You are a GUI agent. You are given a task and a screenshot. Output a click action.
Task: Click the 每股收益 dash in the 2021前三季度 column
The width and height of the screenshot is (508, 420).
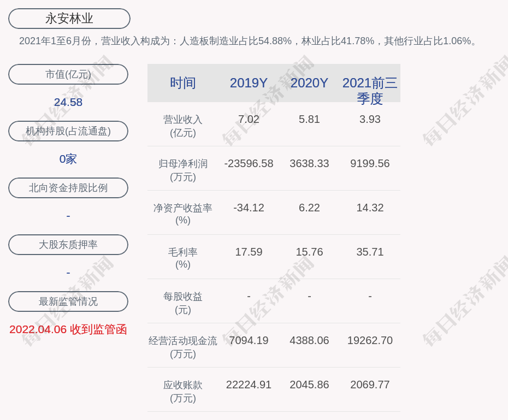[370, 296]
